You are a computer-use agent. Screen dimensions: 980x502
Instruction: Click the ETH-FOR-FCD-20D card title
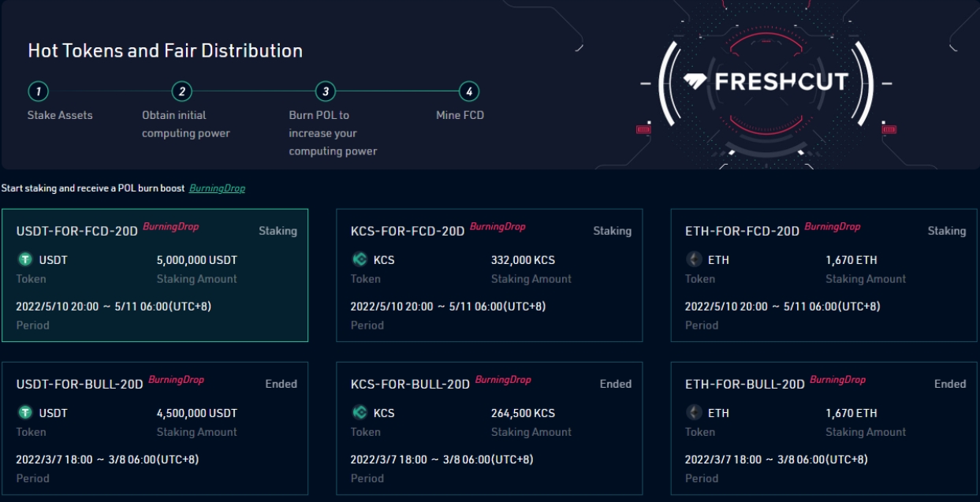coord(741,230)
